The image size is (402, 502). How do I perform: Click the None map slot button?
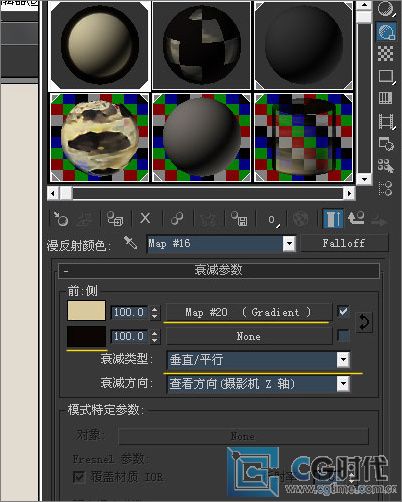pos(249,336)
